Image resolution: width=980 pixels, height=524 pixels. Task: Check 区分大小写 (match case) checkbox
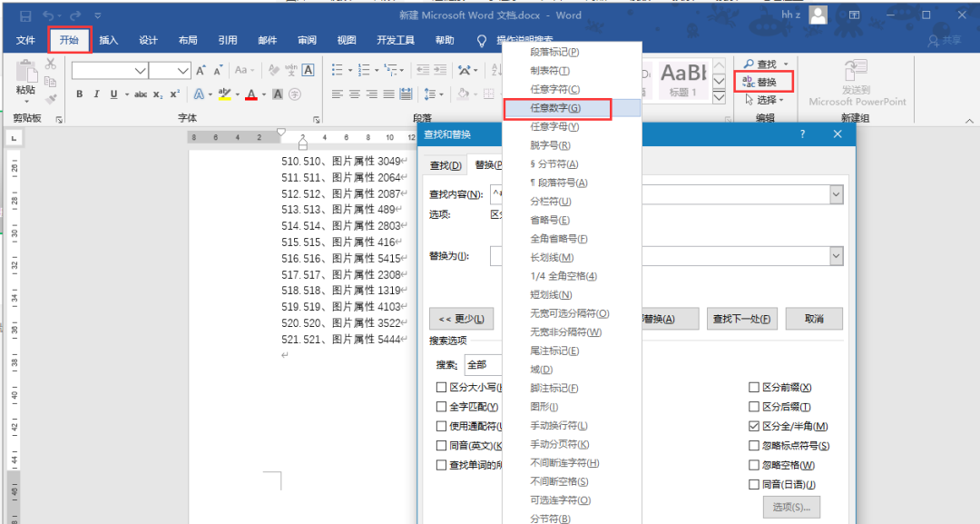click(x=441, y=388)
